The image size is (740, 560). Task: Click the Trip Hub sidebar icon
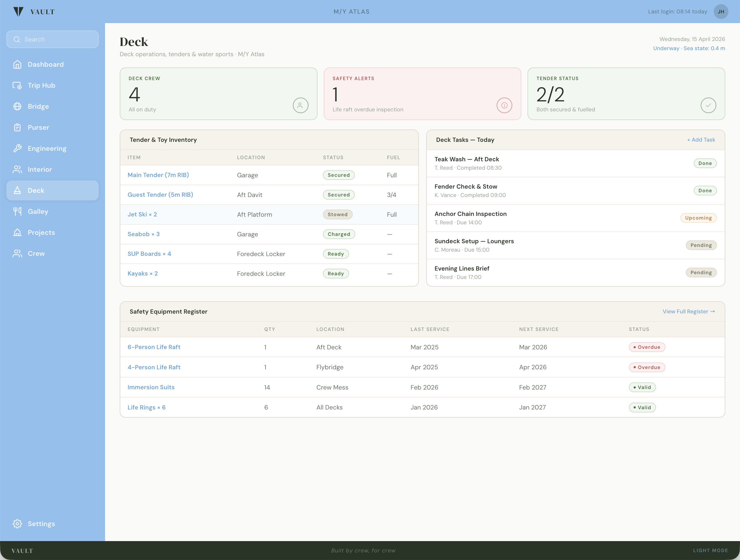[x=17, y=85]
